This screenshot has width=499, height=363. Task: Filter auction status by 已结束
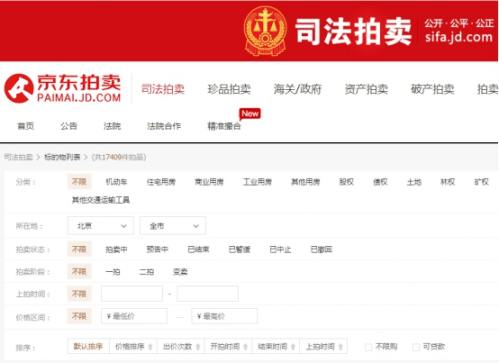[198, 249]
